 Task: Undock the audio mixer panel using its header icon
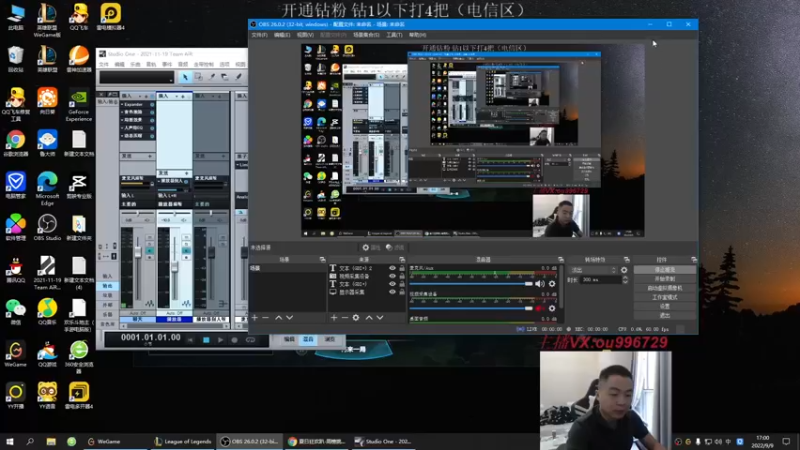coord(561,260)
